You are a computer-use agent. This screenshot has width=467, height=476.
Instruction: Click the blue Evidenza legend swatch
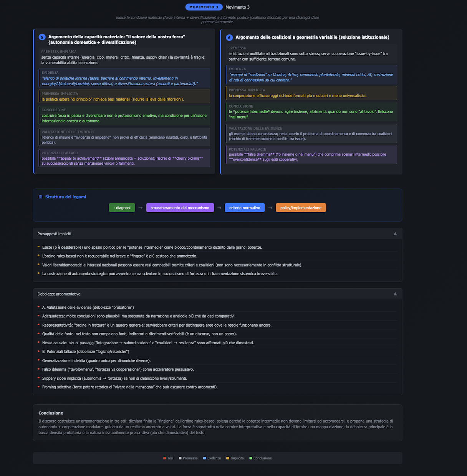point(204,458)
